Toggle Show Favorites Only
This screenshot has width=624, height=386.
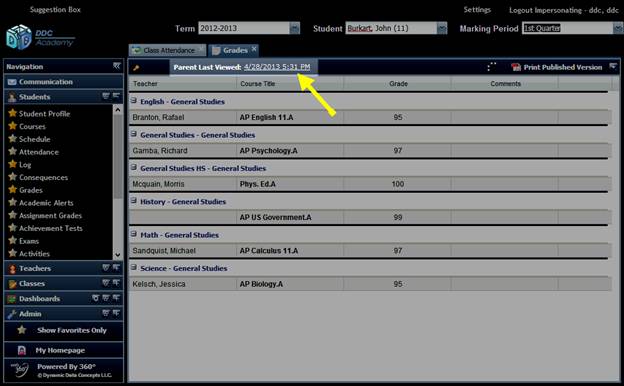[63, 330]
